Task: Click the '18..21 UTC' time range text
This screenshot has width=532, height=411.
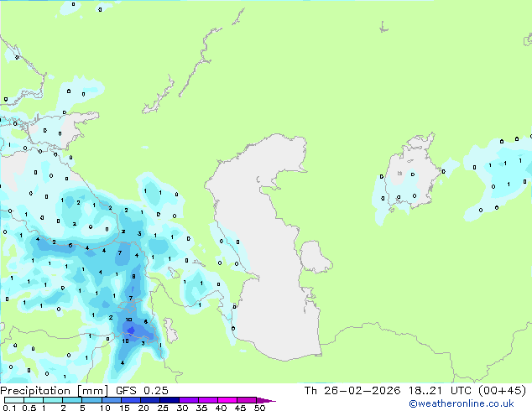Action: point(440,391)
